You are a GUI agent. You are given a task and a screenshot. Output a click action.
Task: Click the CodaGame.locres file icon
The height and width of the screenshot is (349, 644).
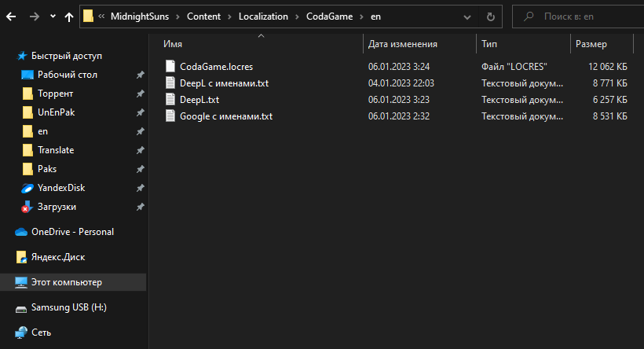[x=170, y=66]
